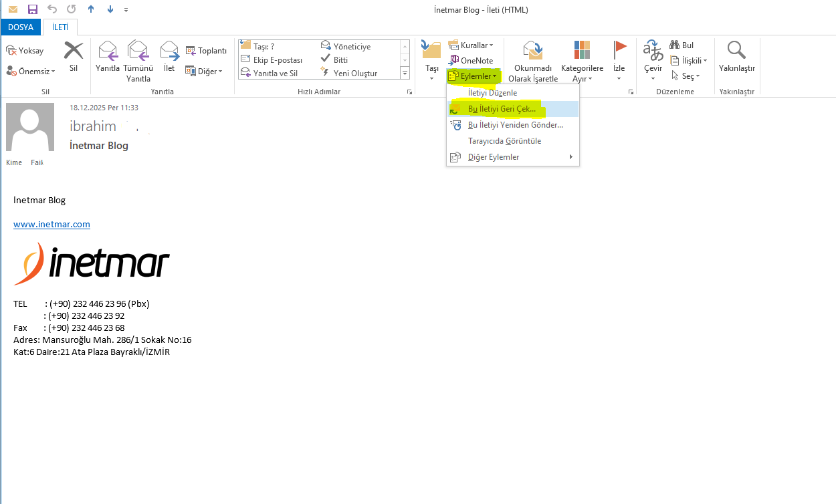Open the Önemsiz dropdown menu
836x504 pixels.
point(31,71)
